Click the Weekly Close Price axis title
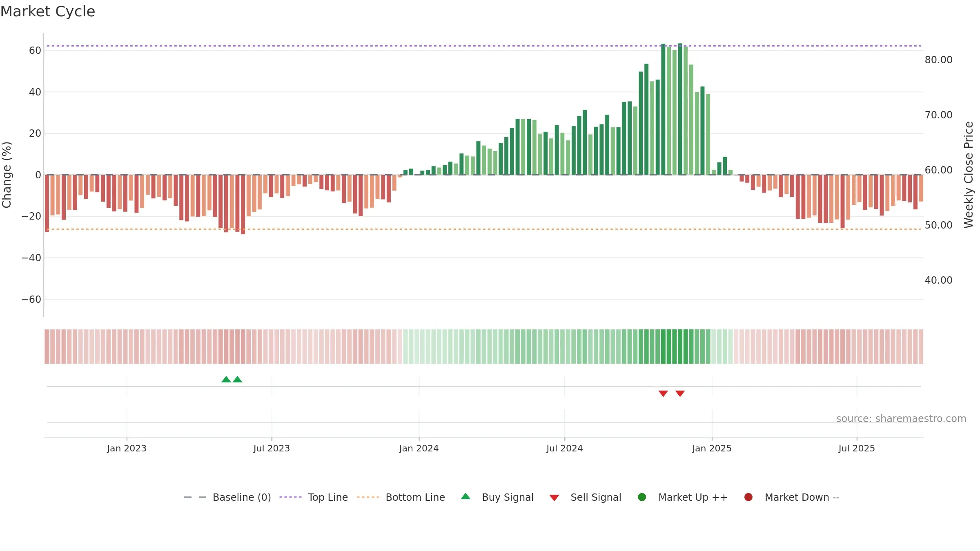Image resolution: width=980 pixels, height=551 pixels. [969, 175]
